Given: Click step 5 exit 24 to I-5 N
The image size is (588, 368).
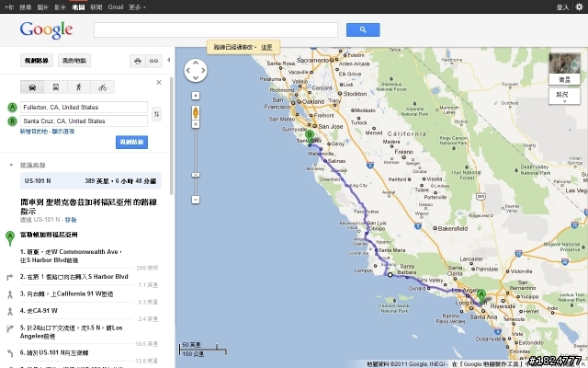Looking at the screenshot, I should (72, 332).
